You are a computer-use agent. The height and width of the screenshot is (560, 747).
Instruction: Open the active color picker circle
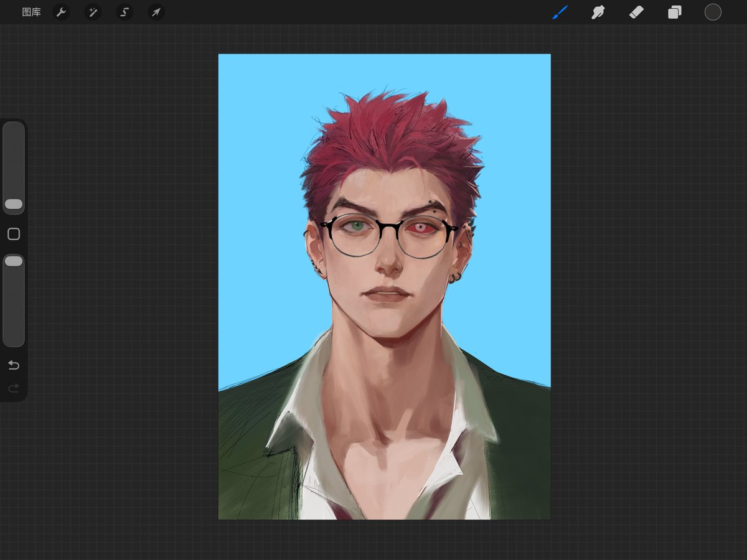coord(713,12)
